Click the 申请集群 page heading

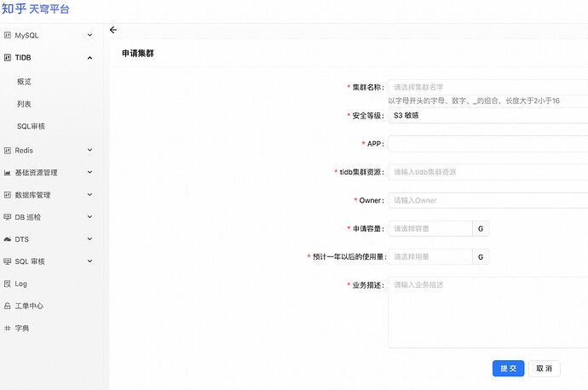pos(138,53)
